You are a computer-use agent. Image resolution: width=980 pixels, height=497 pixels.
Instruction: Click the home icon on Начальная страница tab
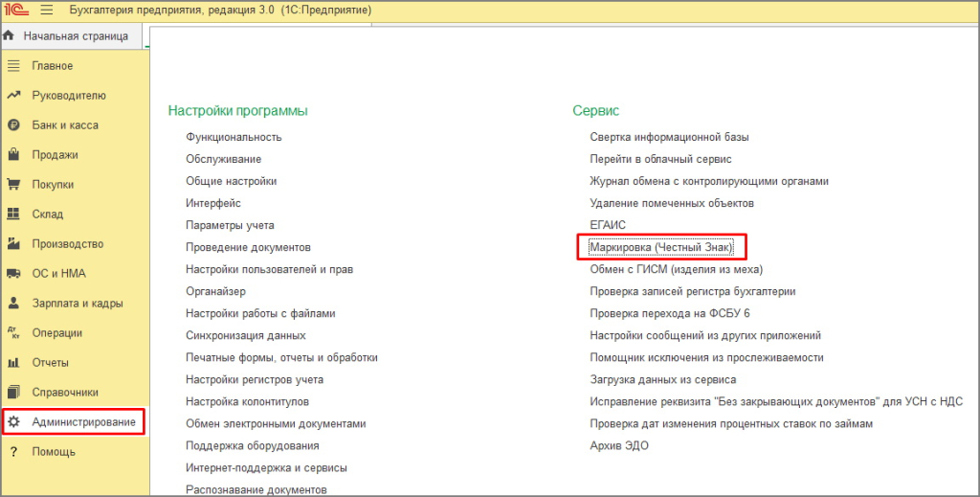(x=9, y=35)
